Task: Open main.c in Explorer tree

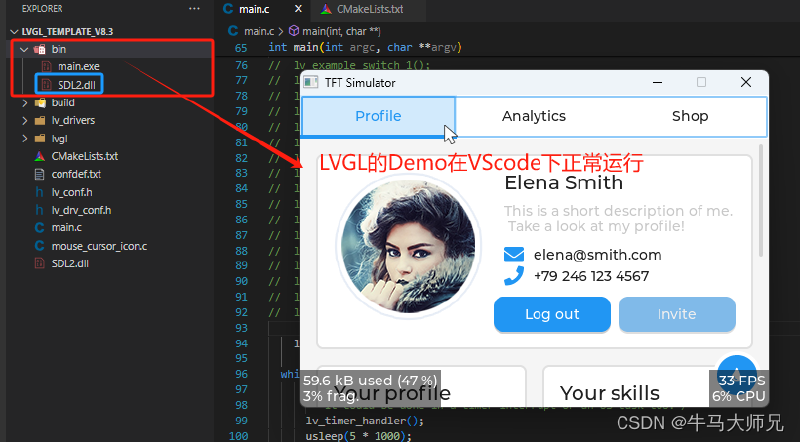Action: tap(66, 228)
